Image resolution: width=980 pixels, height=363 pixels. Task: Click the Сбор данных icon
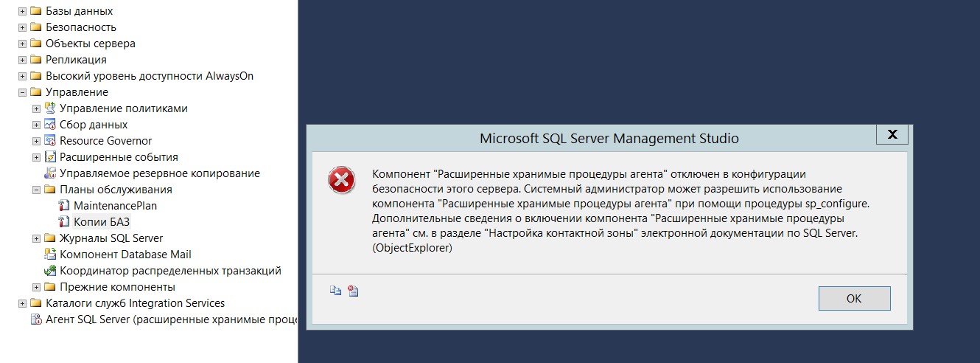[50, 125]
